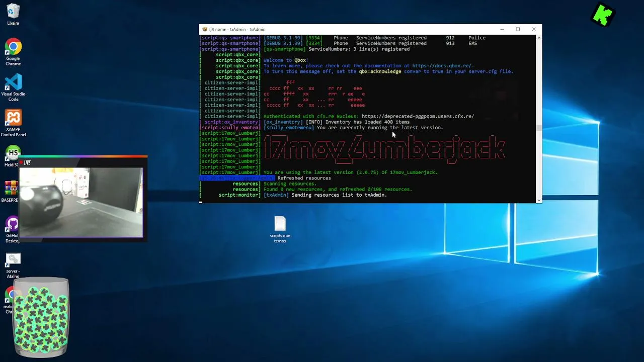Click the "Scanning resources." console line
This screenshot has height=362, width=644.
tap(290, 184)
